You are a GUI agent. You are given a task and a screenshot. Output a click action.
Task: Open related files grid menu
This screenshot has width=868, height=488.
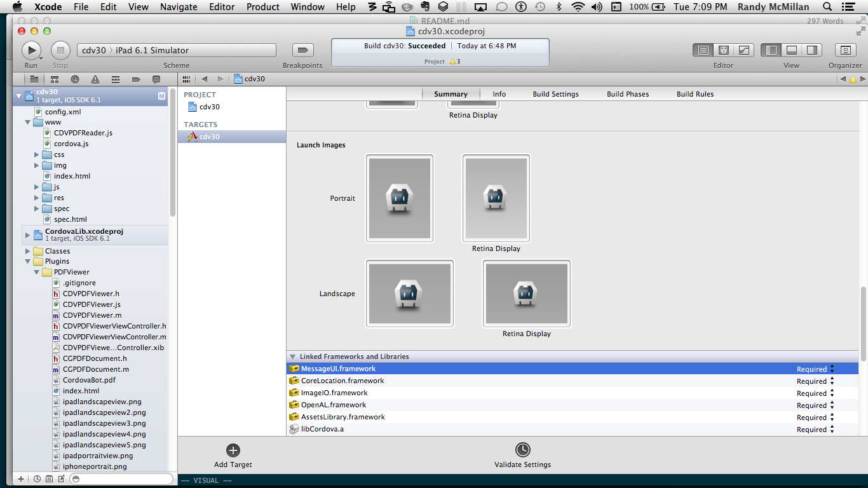tap(186, 79)
